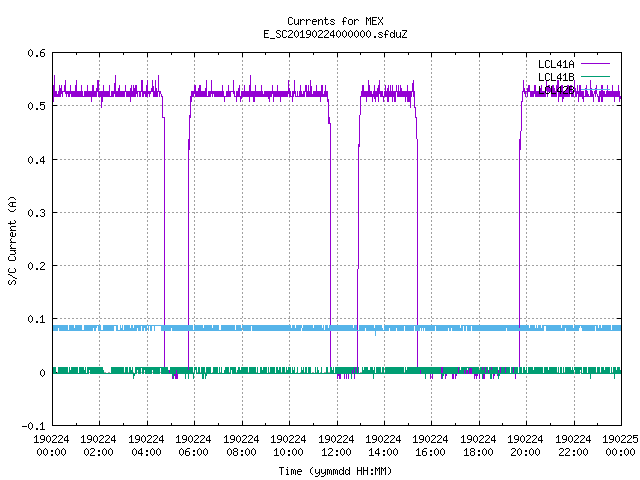Click the y-axis label 'S/C Current (A)'
This screenshot has height=480, width=640.
tap(13, 241)
